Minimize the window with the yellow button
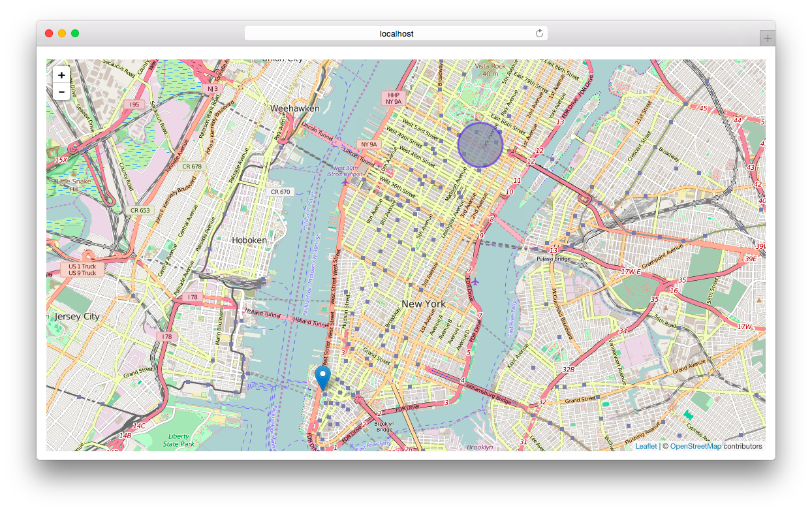Image resolution: width=812 pixels, height=512 pixels. pyautogui.click(x=62, y=33)
